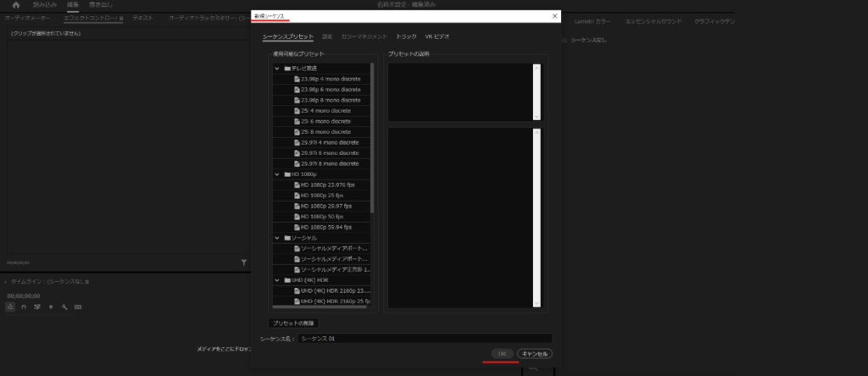This screenshot has height=376, width=868.
Task: Switch to the トラック tab
Action: pyautogui.click(x=406, y=36)
